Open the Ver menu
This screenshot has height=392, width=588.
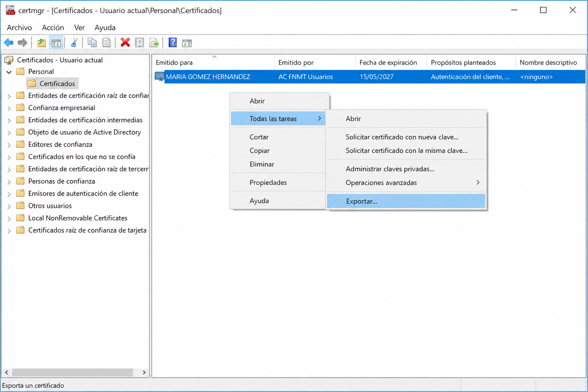[79, 28]
